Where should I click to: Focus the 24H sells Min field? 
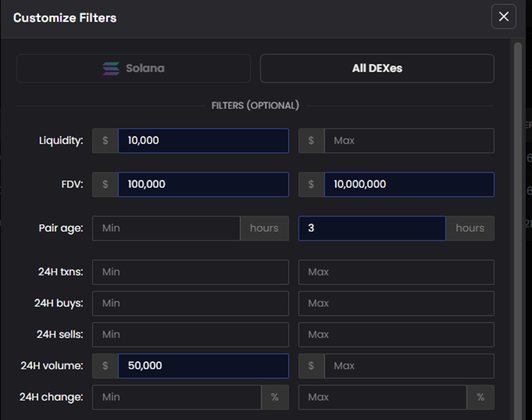(190, 334)
